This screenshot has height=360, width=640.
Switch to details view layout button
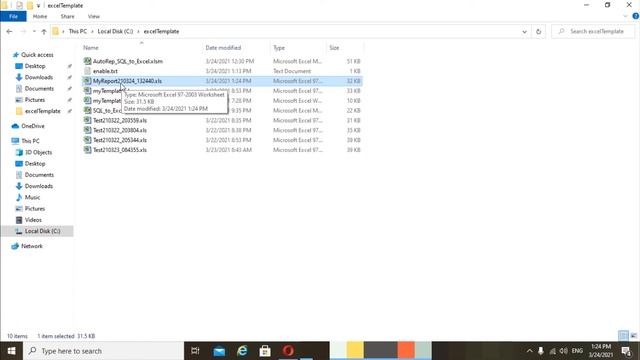623,336
